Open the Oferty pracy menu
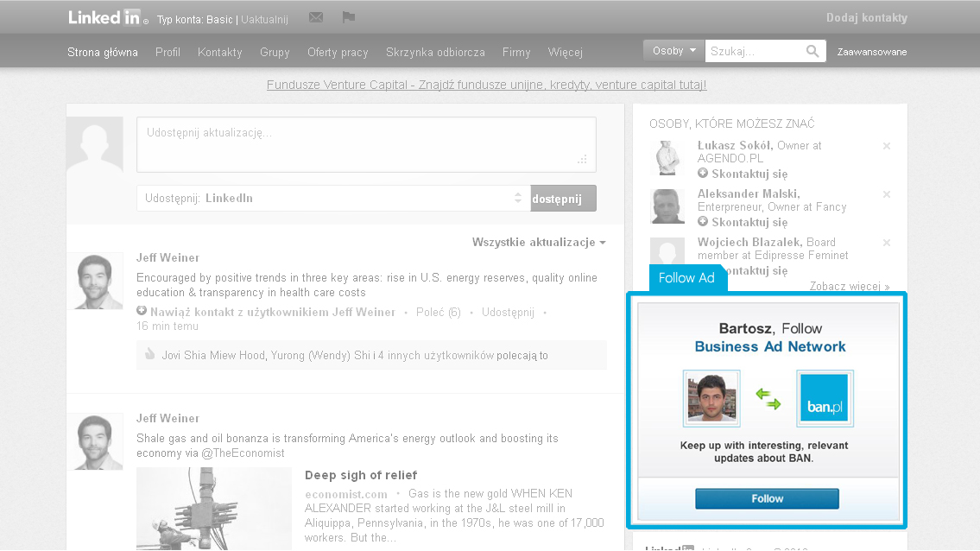Viewport: 980px width, 551px height. click(338, 52)
